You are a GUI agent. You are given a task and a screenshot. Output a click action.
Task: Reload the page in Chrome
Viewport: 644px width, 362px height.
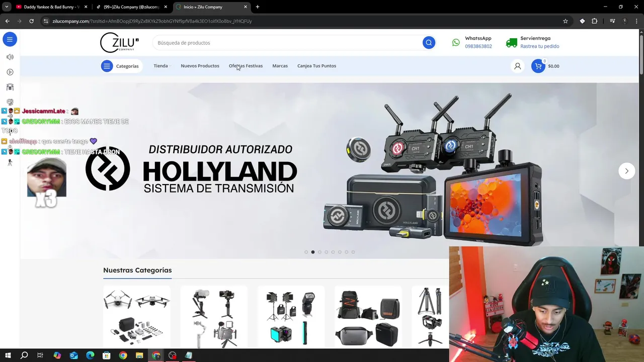31,21
